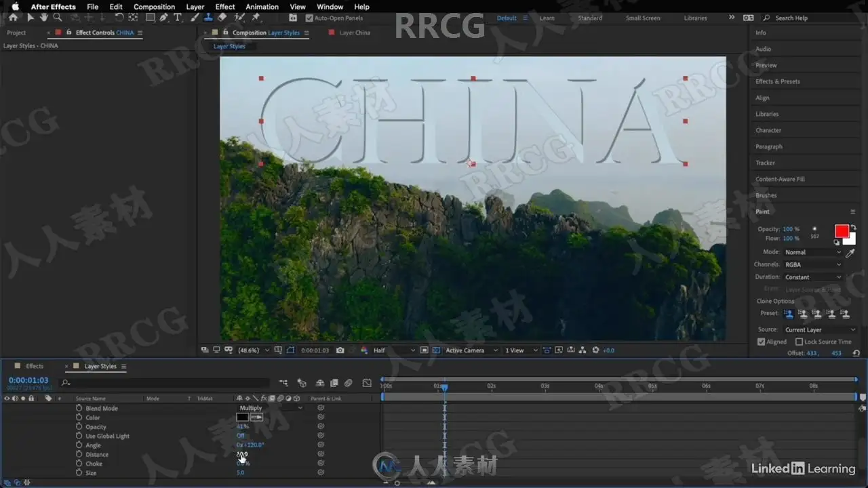Go to the Home screen icon
The height and width of the screenshot is (488, 868).
(13, 18)
